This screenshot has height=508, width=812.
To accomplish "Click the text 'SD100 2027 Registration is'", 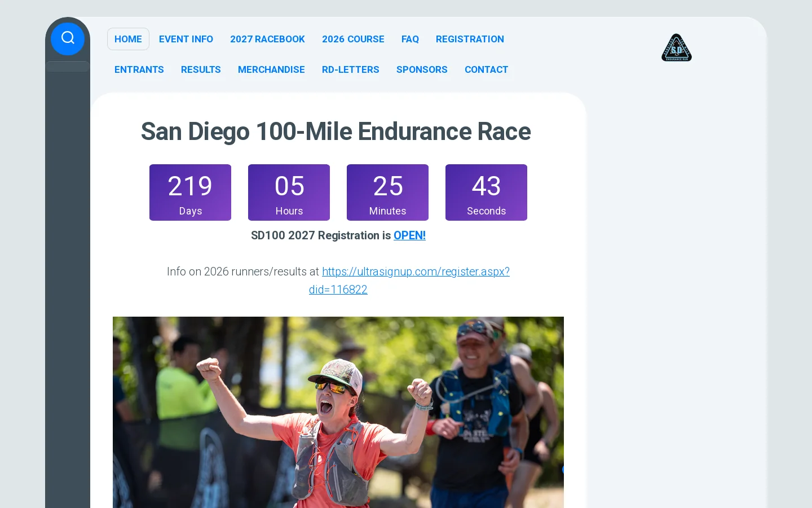I will (x=321, y=235).
